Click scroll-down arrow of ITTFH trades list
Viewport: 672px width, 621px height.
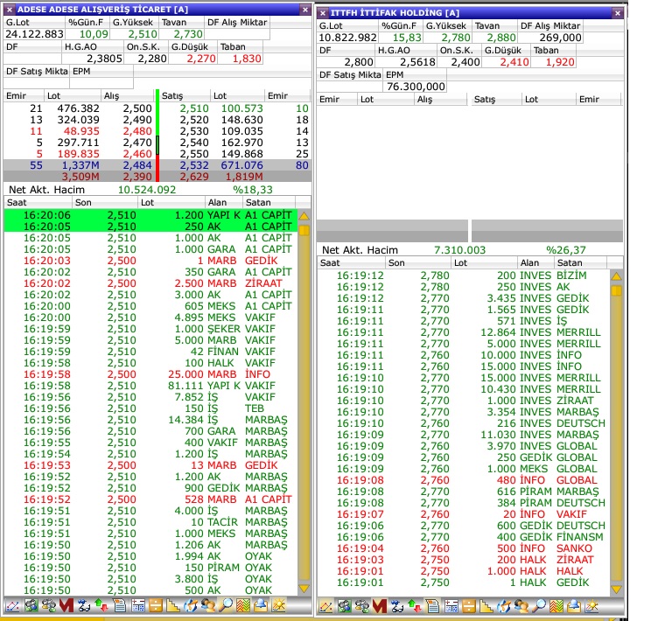tap(616, 590)
